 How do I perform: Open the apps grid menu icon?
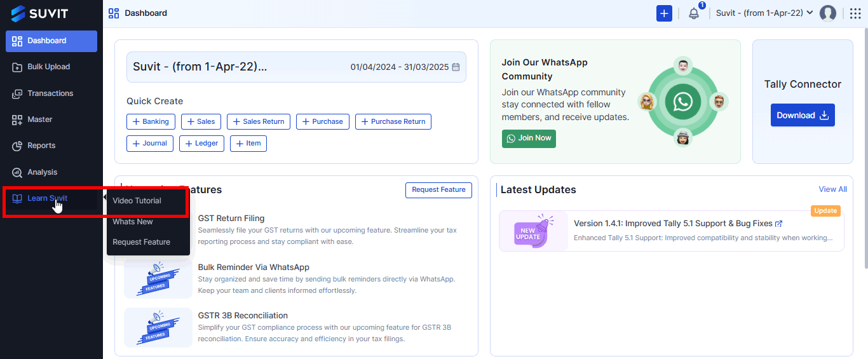click(x=855, y=13)
